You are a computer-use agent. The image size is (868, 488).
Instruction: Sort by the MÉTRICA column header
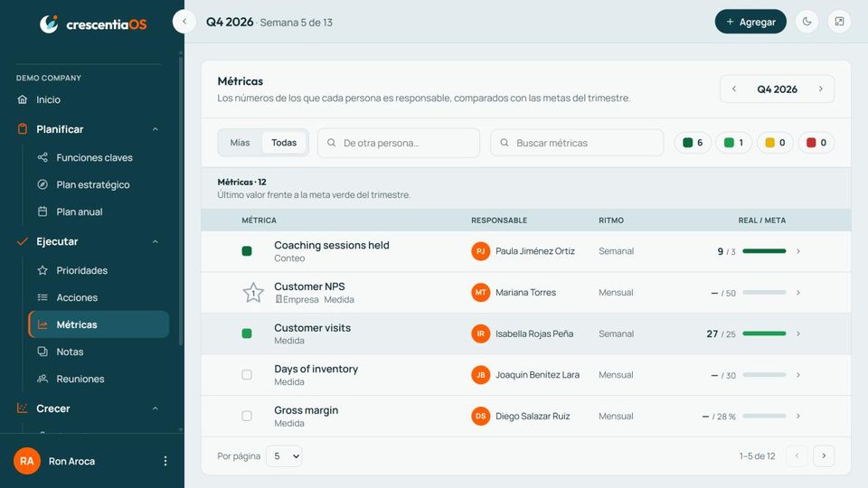[259, 221]
